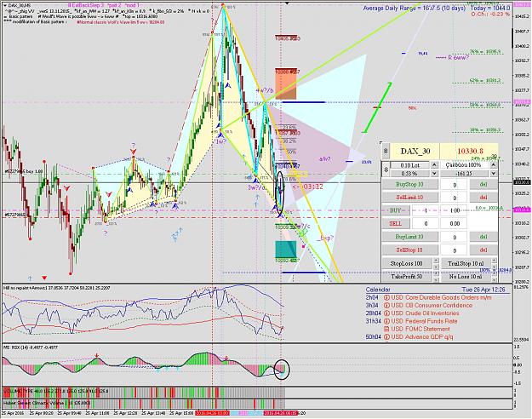Image resolution: width=532 pixels, height=419 pixels.
Task: Click the Average Daily Range text
Action: point(414,9)
